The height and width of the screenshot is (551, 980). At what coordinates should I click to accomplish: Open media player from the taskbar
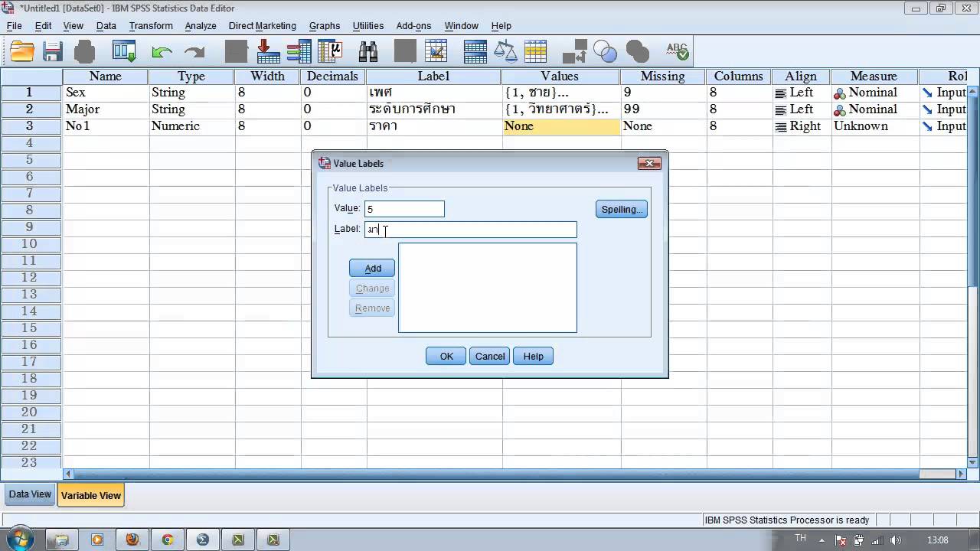(x=97, y=540)
